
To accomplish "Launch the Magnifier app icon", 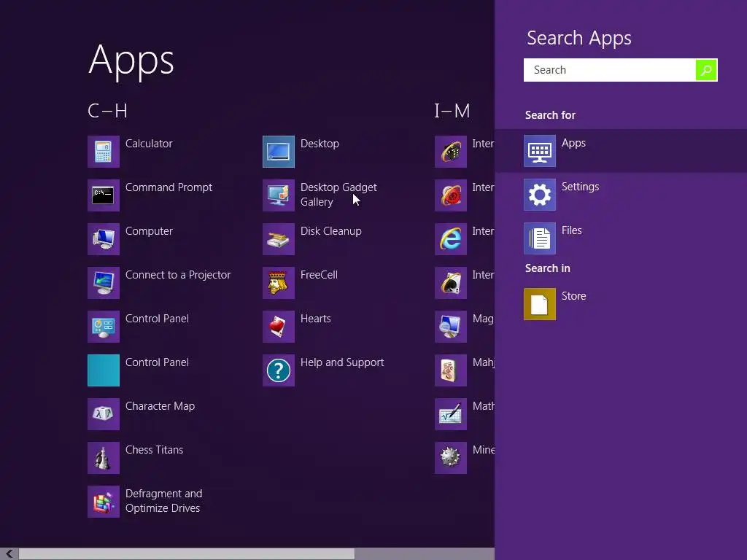I will click(451, 327).
